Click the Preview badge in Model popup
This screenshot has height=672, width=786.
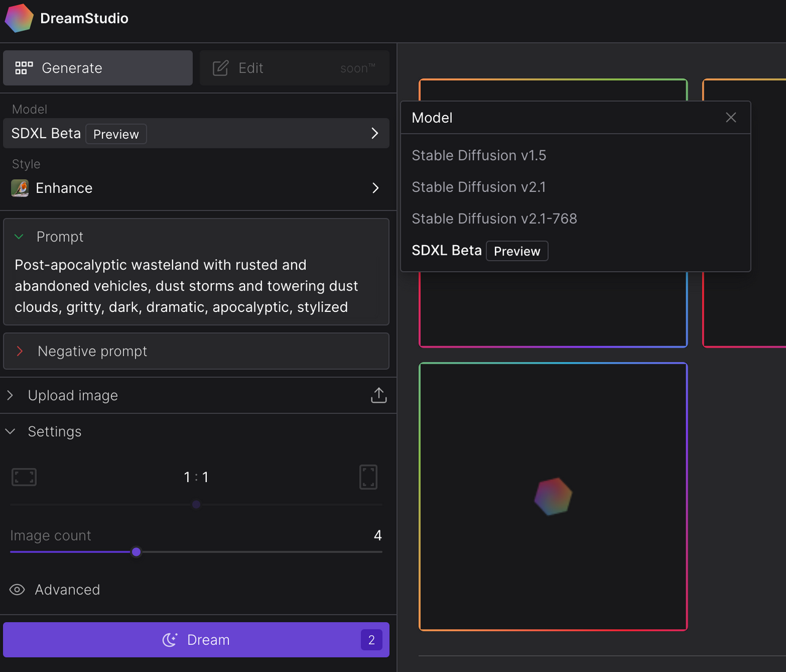pyautogui.click(x=517, y=251)
